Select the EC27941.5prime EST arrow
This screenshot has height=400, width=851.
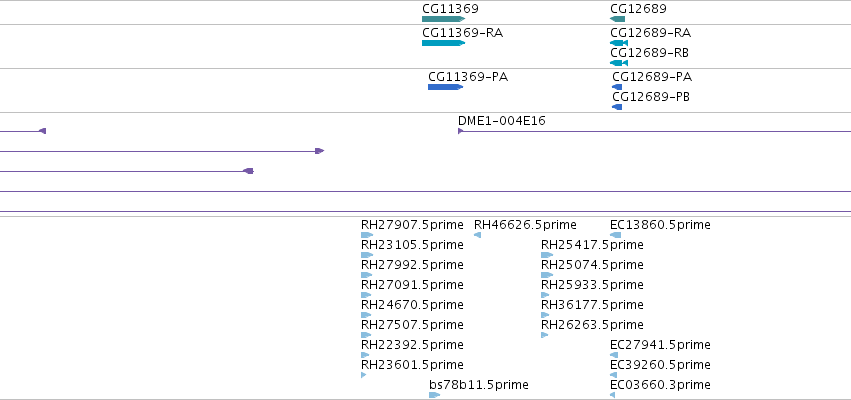(x=614, y=355)
